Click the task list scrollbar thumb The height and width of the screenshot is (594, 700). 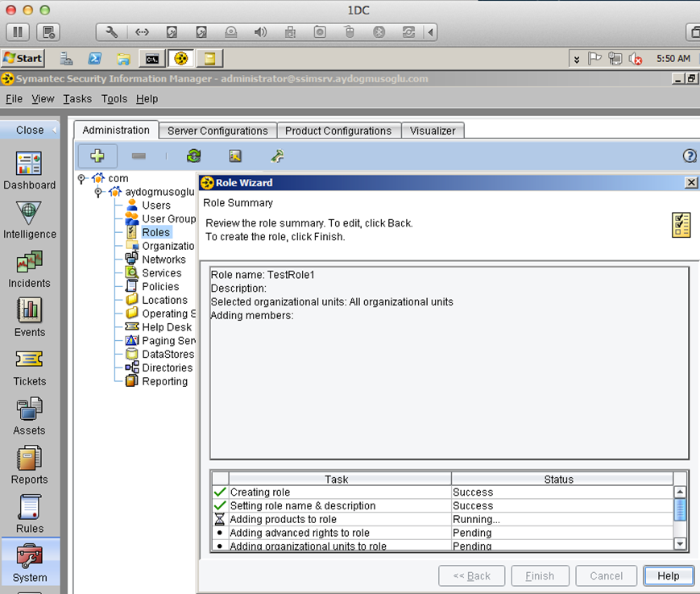point(680,510)
